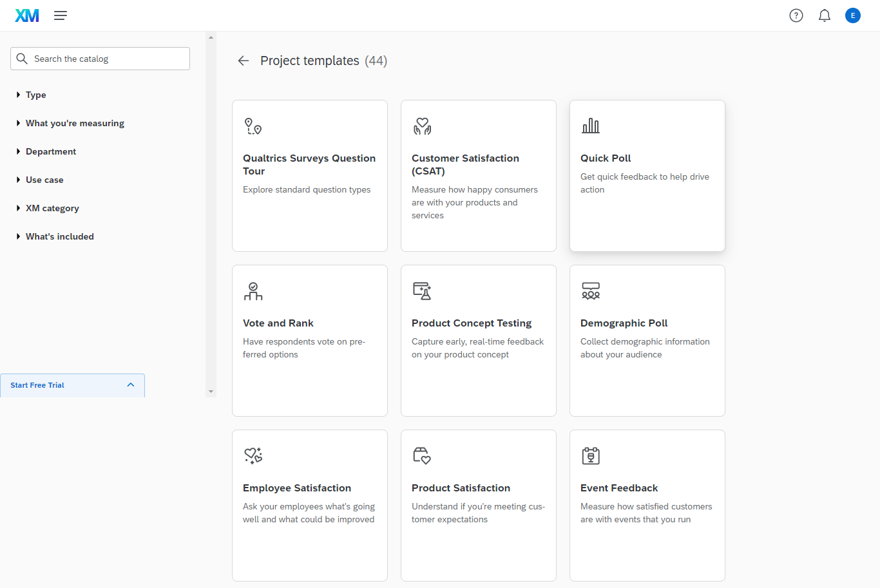
Task: Click the XM logo
Action: tap(27, 15)
